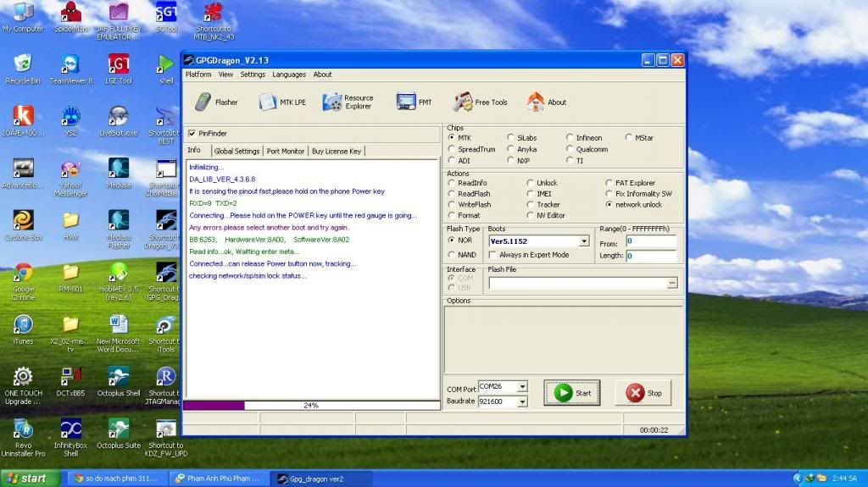
Task: Click the Flash File path field
Action: pyautogui.click(x=578, y=284)
